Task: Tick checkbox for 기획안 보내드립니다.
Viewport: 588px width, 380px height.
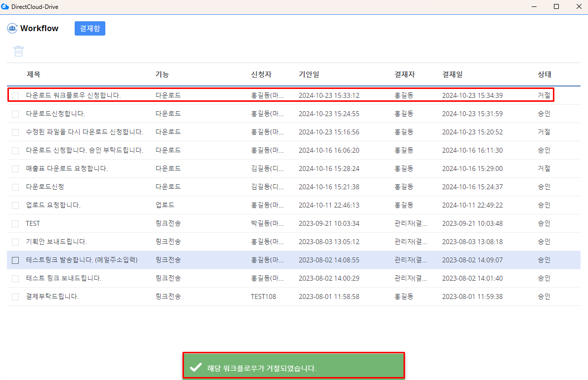Action: tap(15, 242)
